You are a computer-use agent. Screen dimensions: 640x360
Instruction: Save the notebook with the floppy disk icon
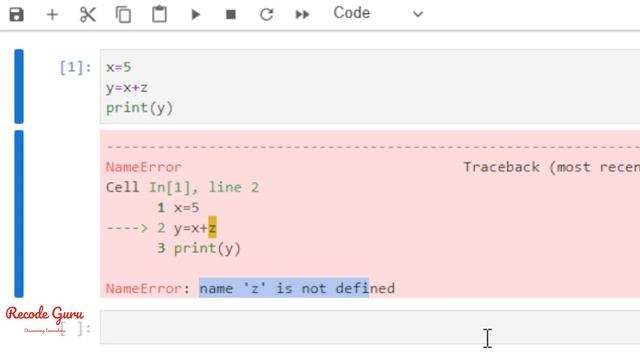[17, 15]
